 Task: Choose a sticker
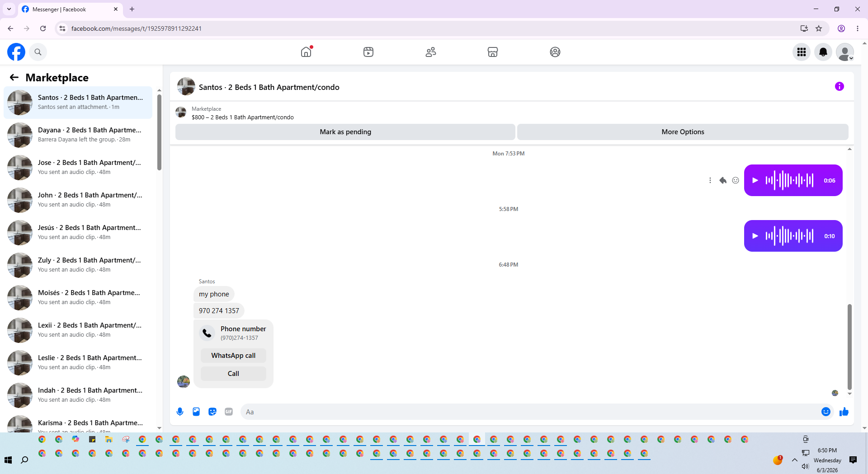(x=212, y=412)
